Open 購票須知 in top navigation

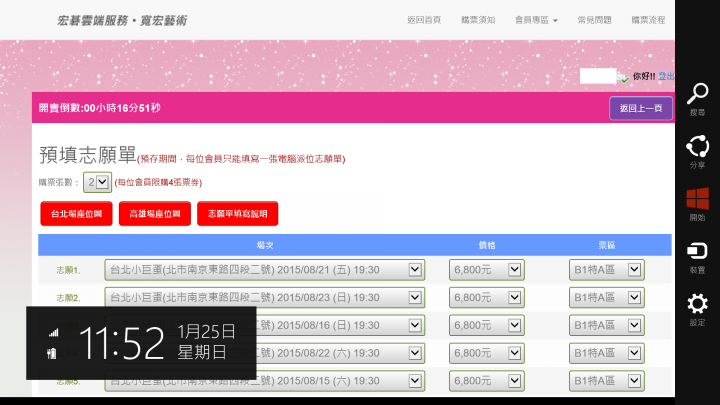pyautogui.click(x=478, y=20)
